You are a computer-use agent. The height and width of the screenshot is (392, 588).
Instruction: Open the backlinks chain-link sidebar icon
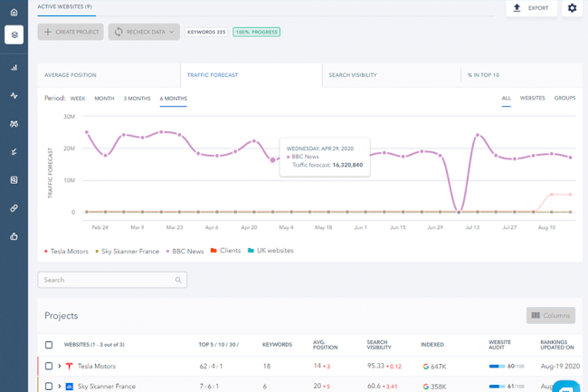[14, 208]
